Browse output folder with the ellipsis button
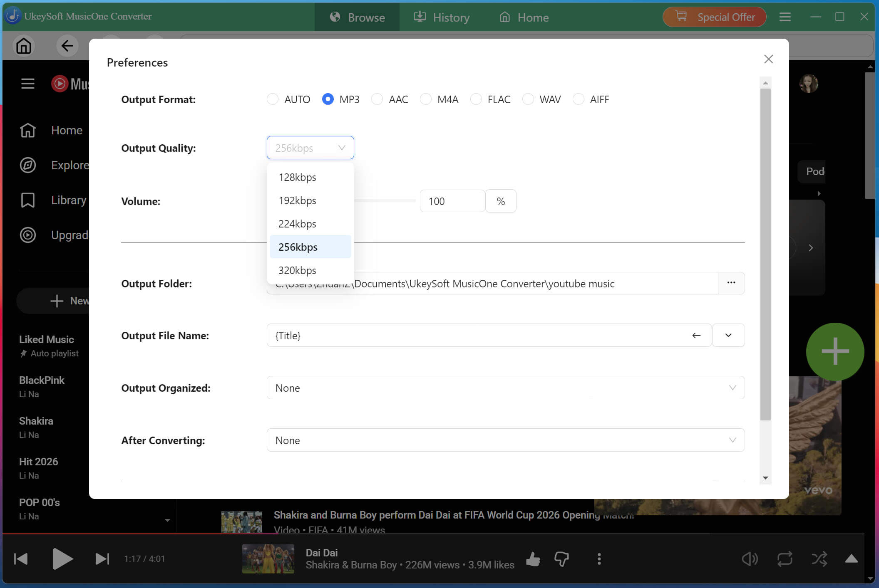The width and height of the screenshot is (879, 588). coord(731,283)
